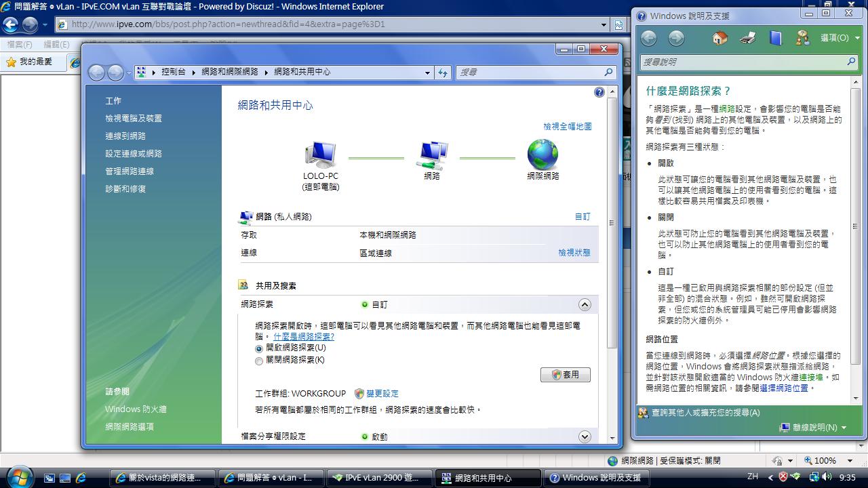Open the 選項(O) dropdown in Help

point(840,38)
